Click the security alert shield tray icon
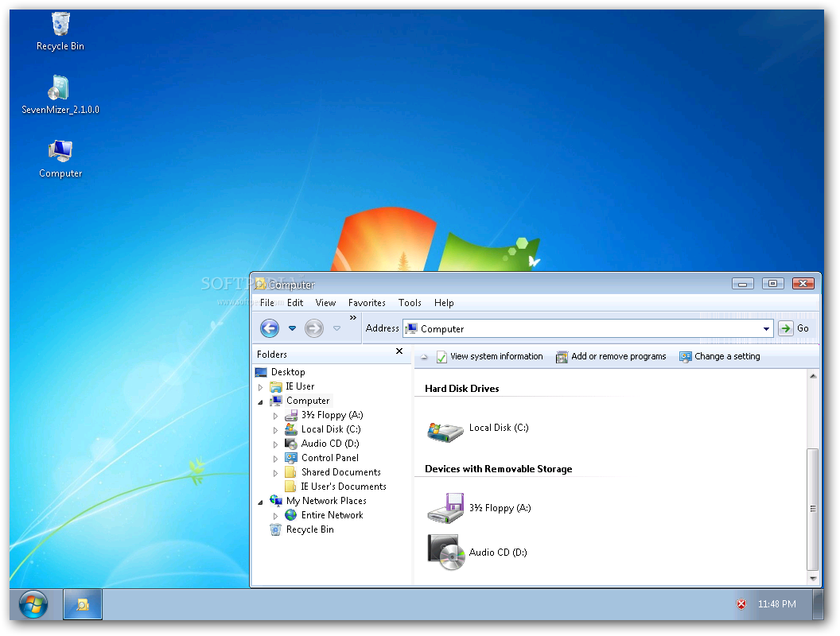The image size is (840, 636). 741,604
